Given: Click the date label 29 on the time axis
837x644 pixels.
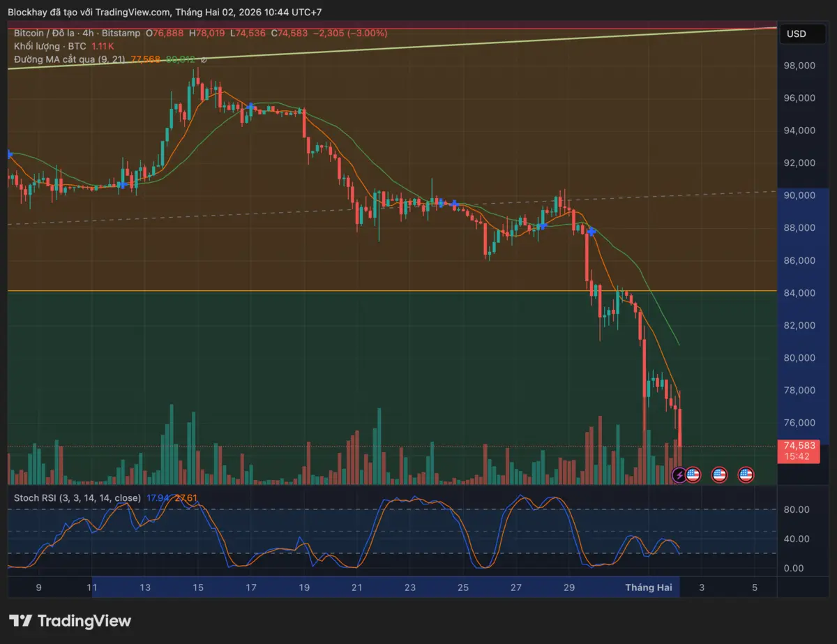Looking at the screenshot, I should tap(568, 587).
